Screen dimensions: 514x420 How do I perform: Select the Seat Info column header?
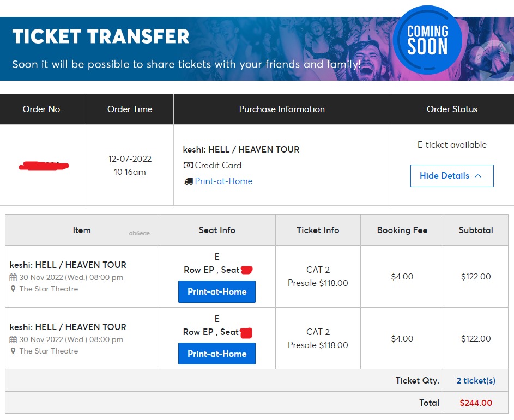[216, 230]
